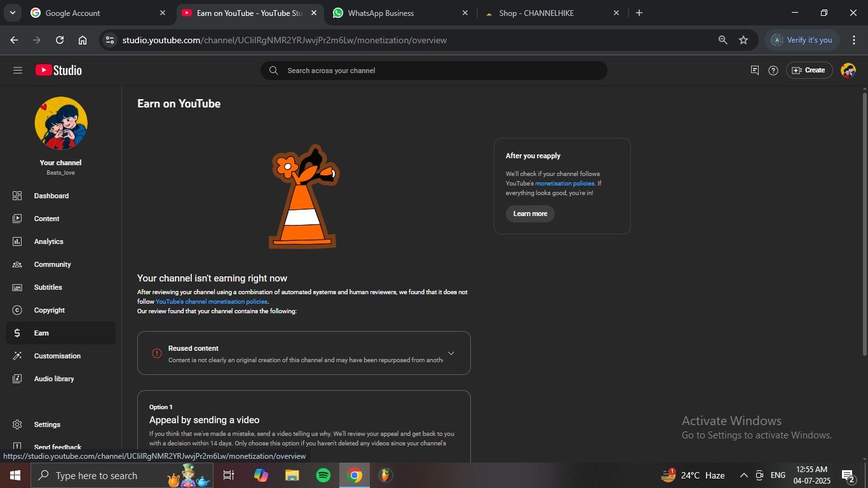Open monetisation policies link in reapply card
868x488 pixels.
click(x=565, y=184)
